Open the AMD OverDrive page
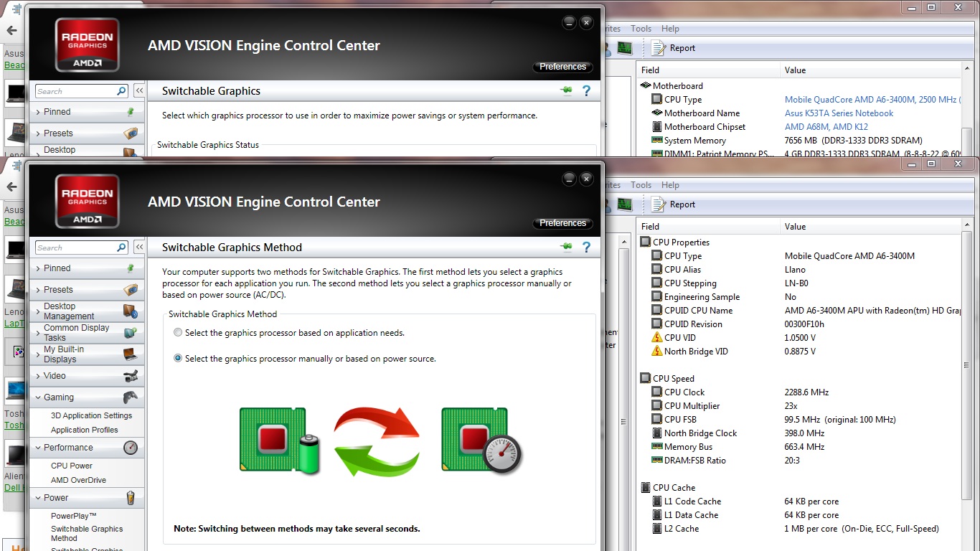The image size is (980, 551). (78, 480)
